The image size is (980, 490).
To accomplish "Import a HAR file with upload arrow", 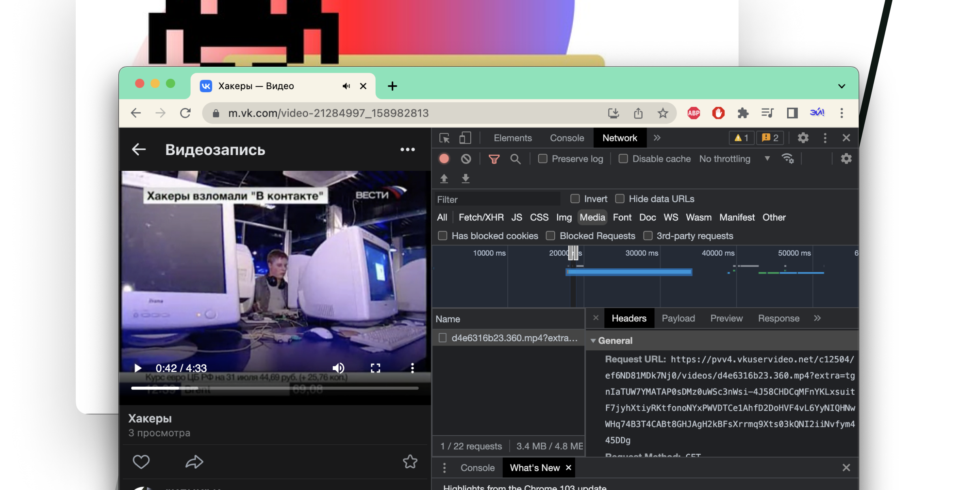I will tap(444, 179).
